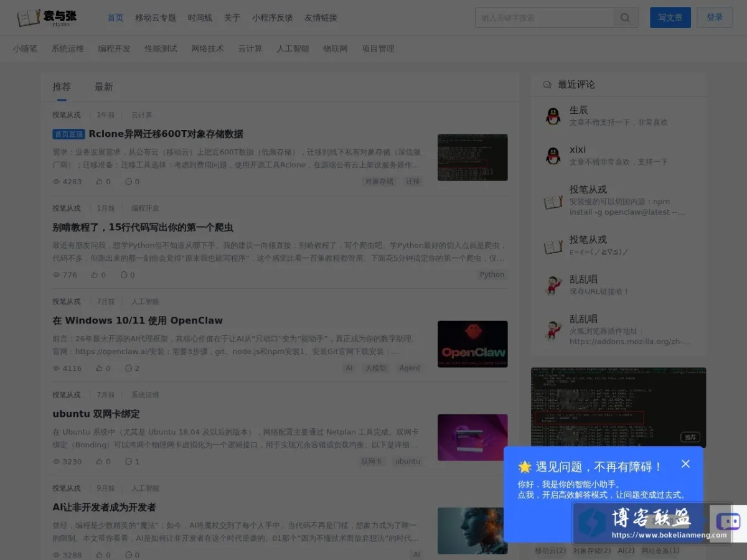The image size is (747, 560).
Task: Click the Rclone article terminal thumbnail
Action: (x=472, y=157)
